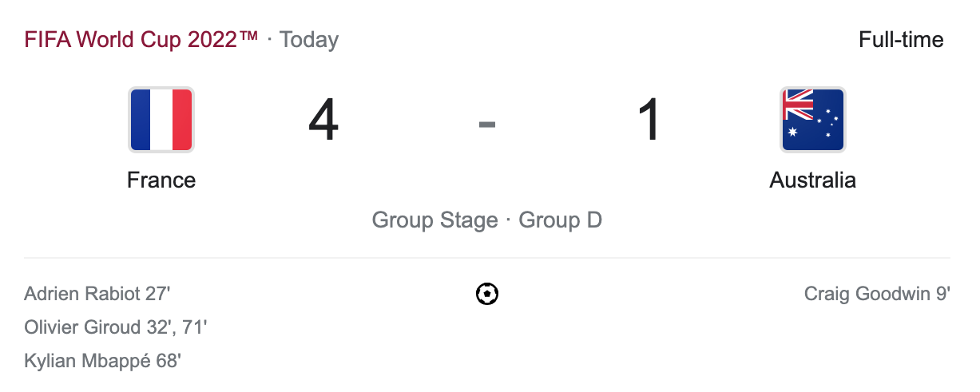The image size is (980, 392).
Task: Click France's score of 4
Action: click(x=323, y=121)
